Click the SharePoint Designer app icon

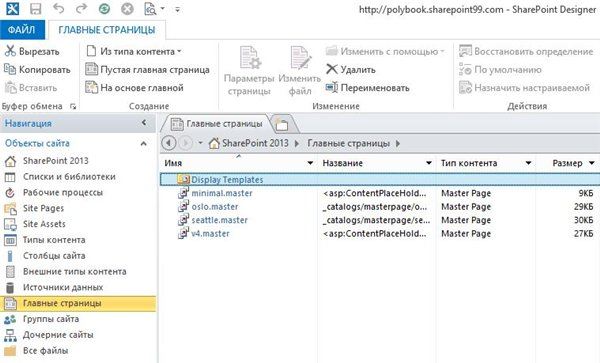click(x=12, y=8)
